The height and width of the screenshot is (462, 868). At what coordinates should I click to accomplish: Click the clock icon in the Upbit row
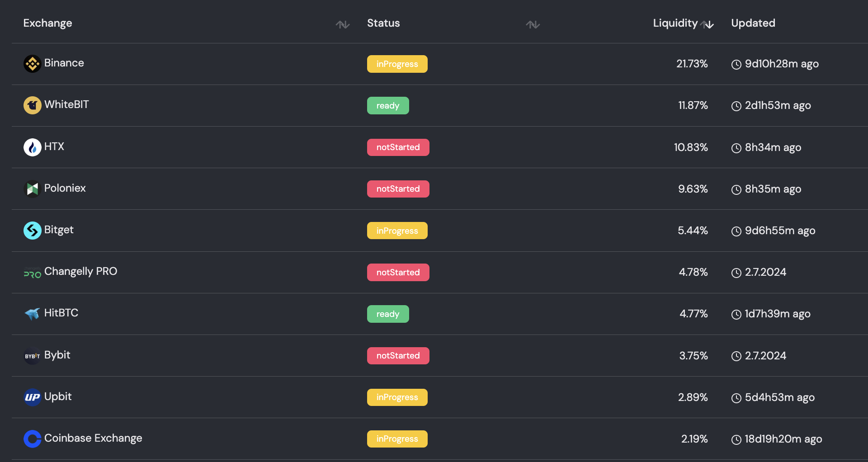click(736, 398)
